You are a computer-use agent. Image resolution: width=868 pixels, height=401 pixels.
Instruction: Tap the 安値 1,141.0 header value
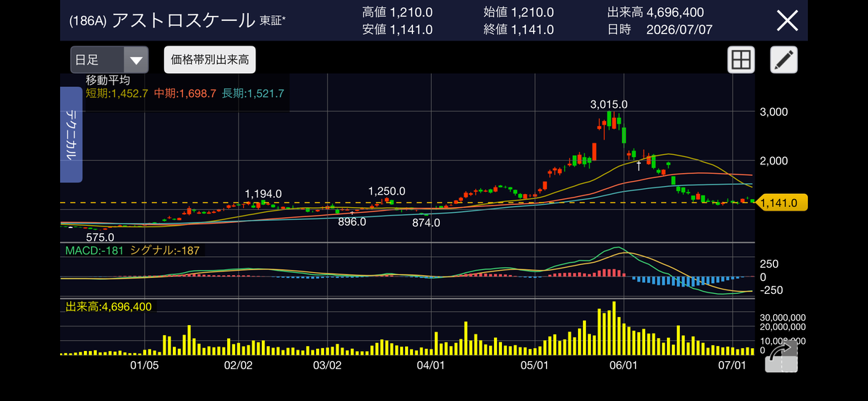coord(397,30)
